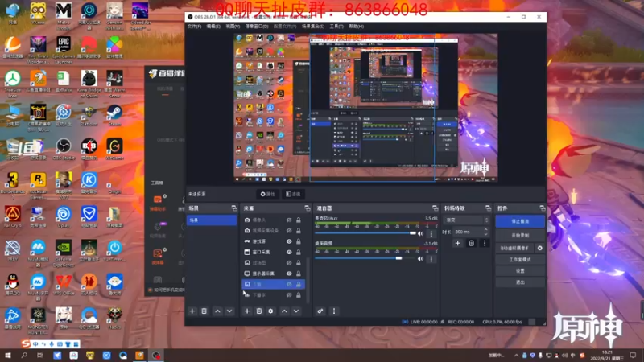Open Uplay desktop shortcut
Viewport: 644px width, 362px height.
tap(64, 216)
